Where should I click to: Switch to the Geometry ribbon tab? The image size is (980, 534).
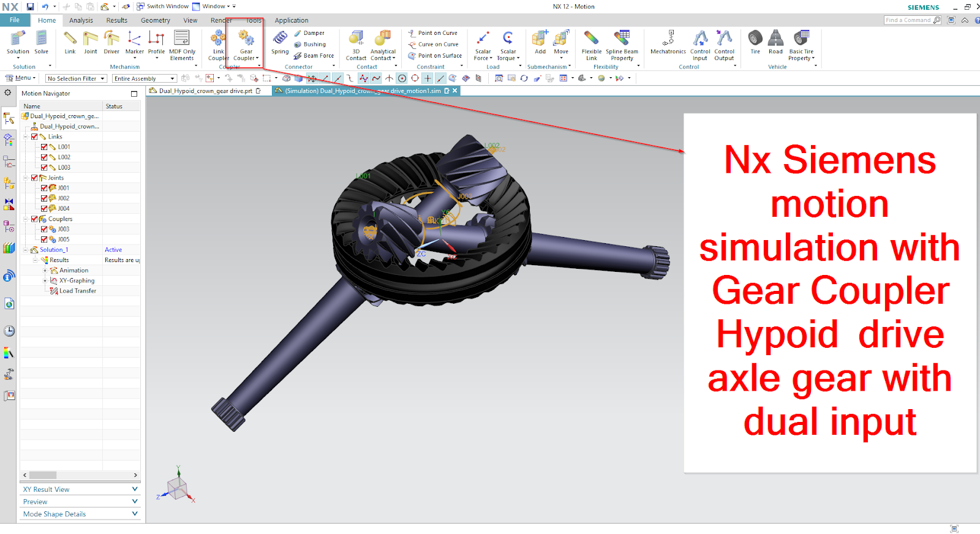(x=155, y=20)
